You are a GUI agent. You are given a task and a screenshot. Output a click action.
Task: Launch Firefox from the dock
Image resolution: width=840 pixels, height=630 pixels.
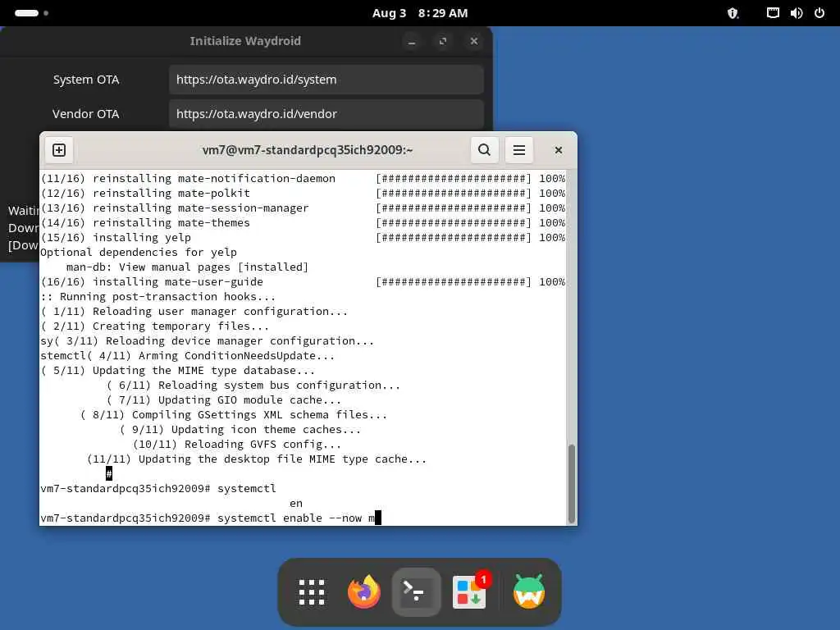pos(364,592)
